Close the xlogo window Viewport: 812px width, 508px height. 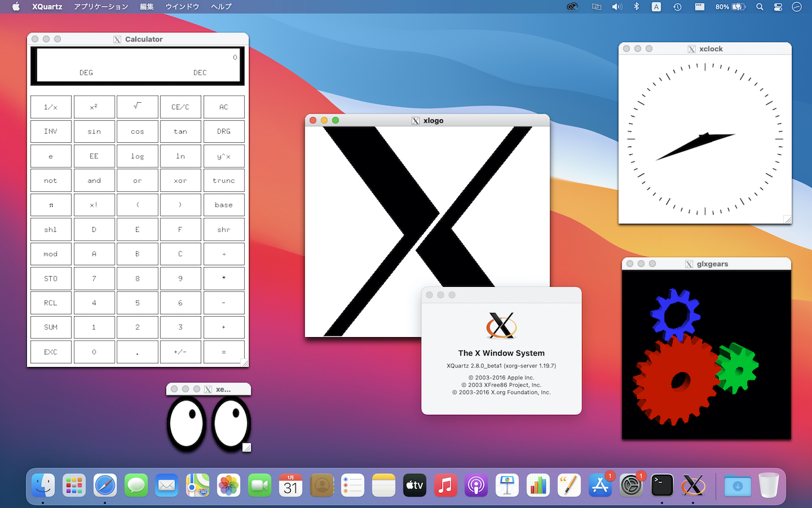pyautogui.click(x=313, y=121)
